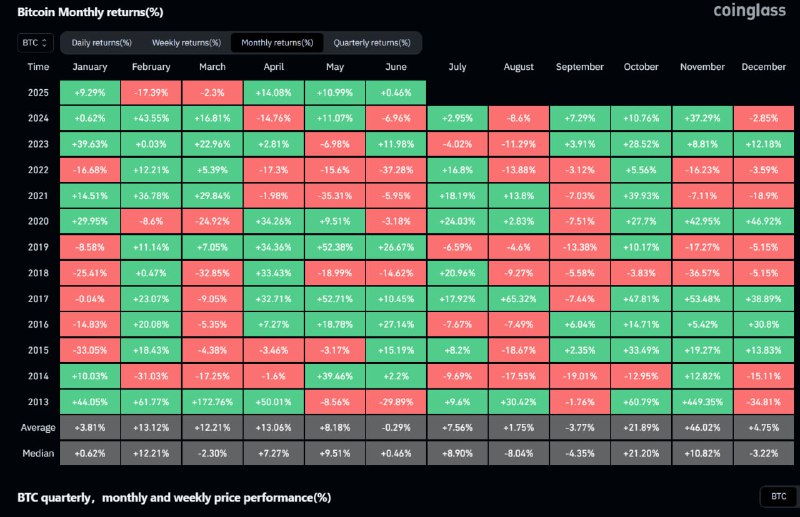
Task: Click the 2013 November +449.35% cell
Action: click(x=702, y=402)
